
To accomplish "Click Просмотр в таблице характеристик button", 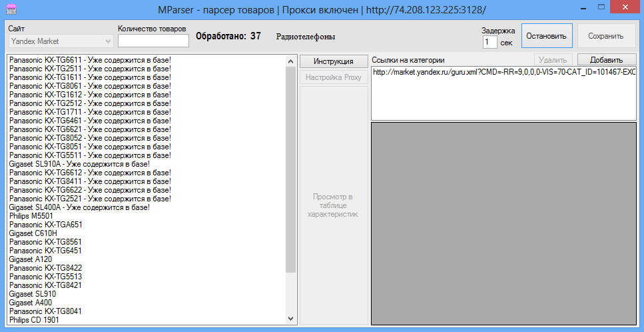I will [x=334, y=205].
